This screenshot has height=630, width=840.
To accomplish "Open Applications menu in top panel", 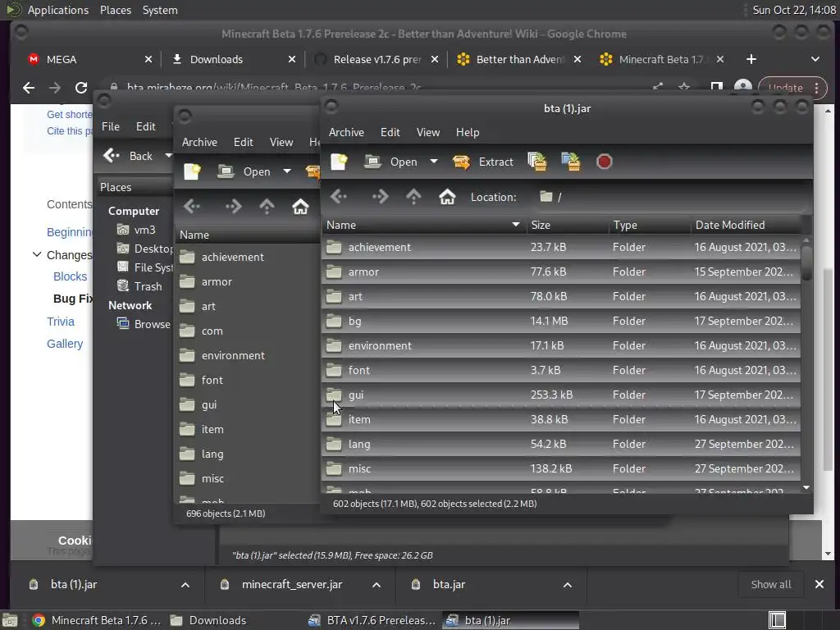I will tap(58, 10).
